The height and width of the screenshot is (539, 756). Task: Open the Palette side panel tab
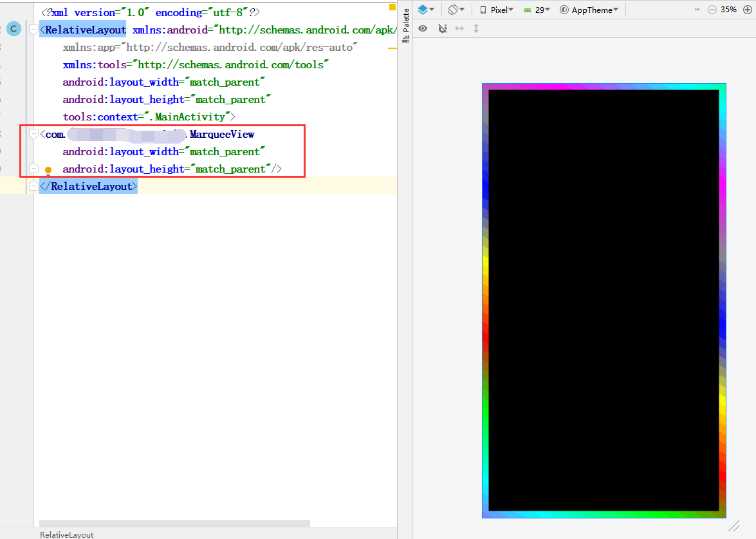(405, 26)
